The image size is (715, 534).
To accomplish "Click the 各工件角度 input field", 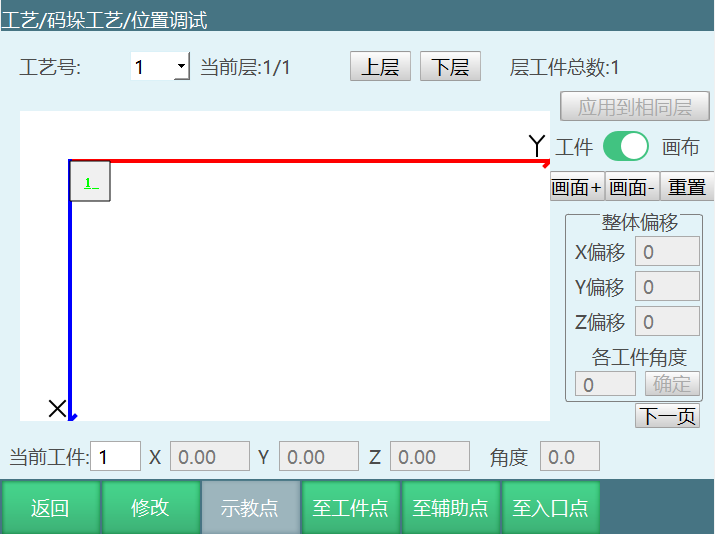I will pyautogui.click(x=605, y=384).
